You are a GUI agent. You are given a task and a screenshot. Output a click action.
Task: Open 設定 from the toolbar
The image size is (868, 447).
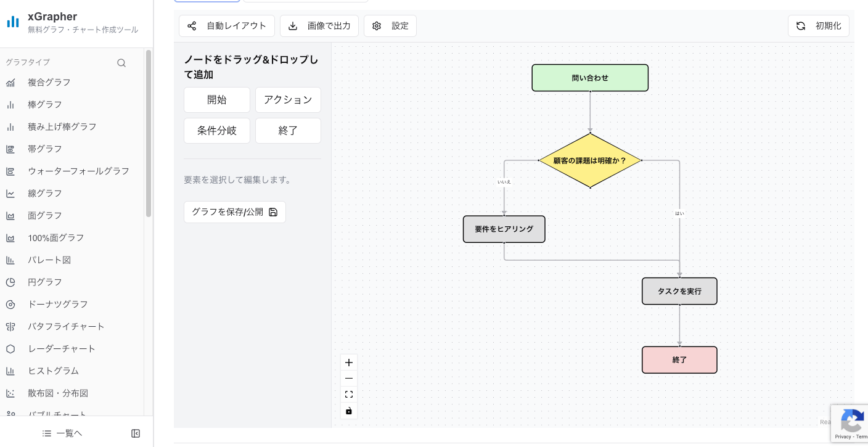[x=390, y=26]
